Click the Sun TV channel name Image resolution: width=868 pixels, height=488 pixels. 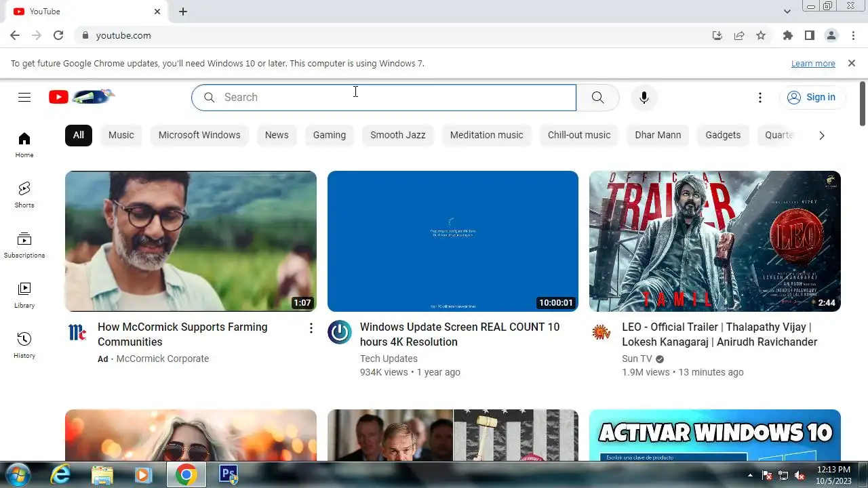point(637,359)
